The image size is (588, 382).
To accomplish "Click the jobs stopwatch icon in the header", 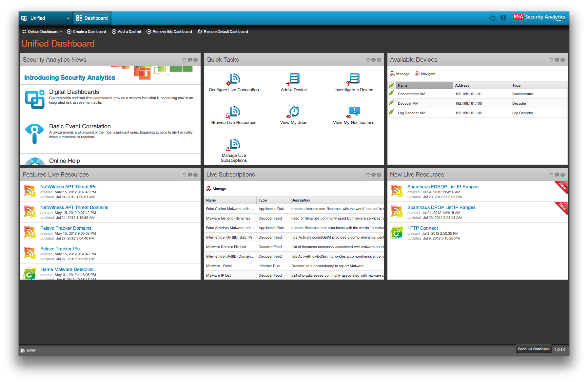I will 493,18.
